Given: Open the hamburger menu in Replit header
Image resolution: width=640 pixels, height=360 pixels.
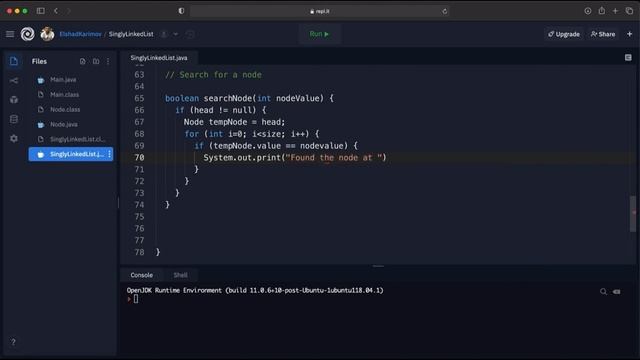Looking at the screenshot, I should [10, 34].
